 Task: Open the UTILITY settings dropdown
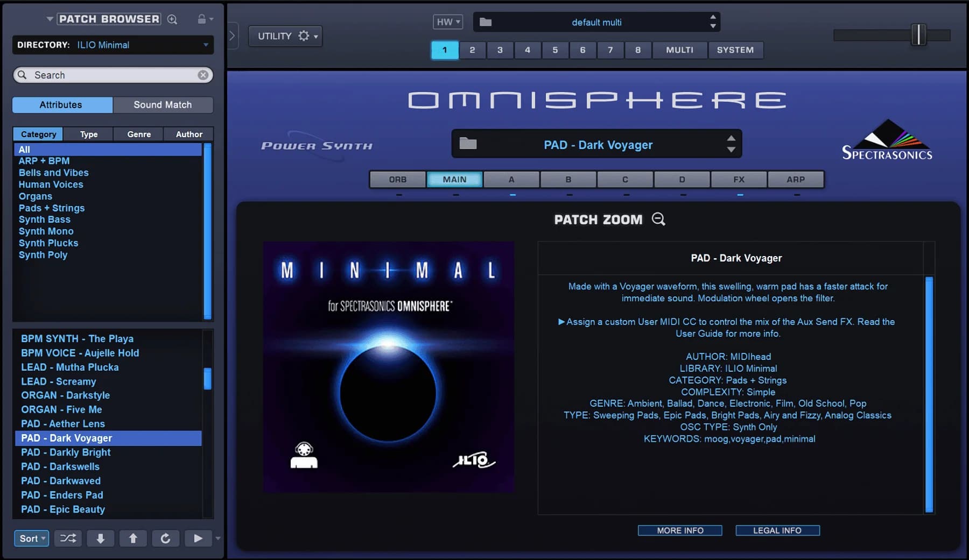285,36
